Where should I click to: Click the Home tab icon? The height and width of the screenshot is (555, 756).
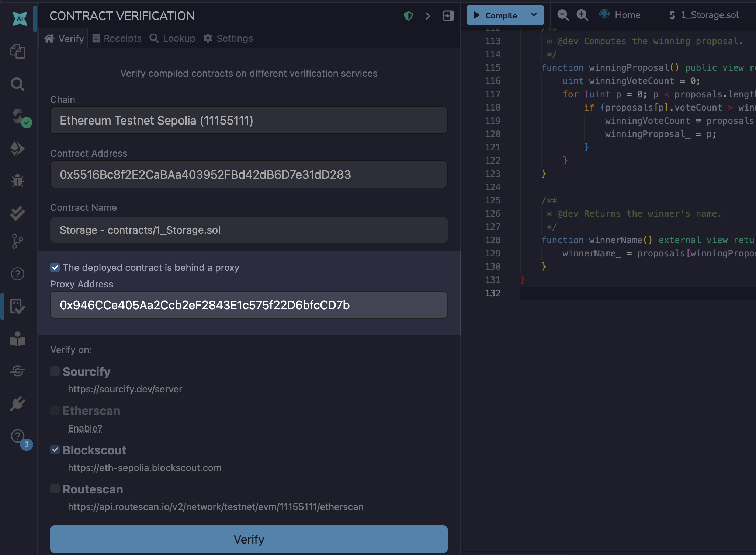(x=604, y=14)
